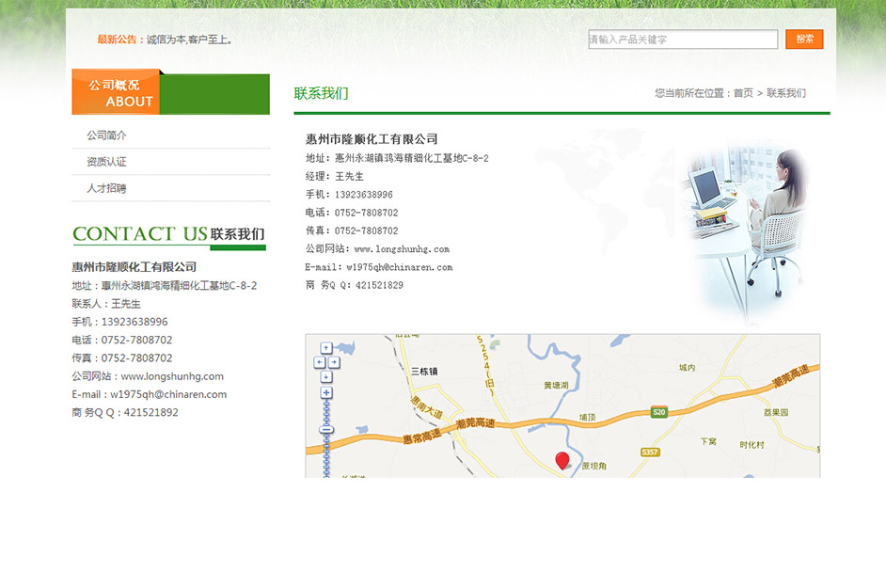The height and width of the screenshot is (588, 886).
Task: Pan the map up with the arrow
Action: point(326,348)
